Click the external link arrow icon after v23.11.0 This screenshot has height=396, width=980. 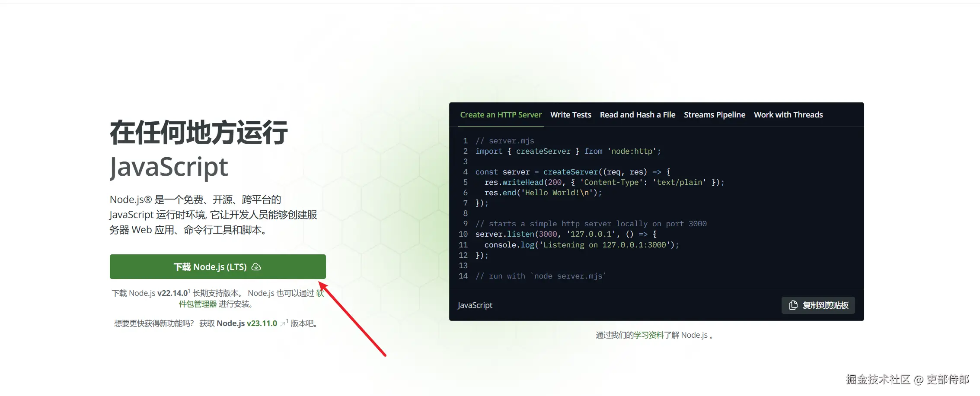tap(283, 324)
